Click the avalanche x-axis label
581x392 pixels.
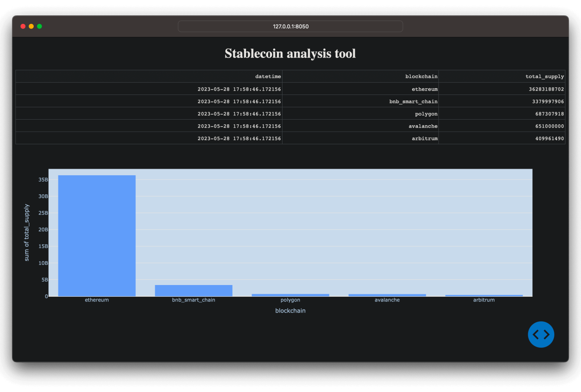coord(387,300)
